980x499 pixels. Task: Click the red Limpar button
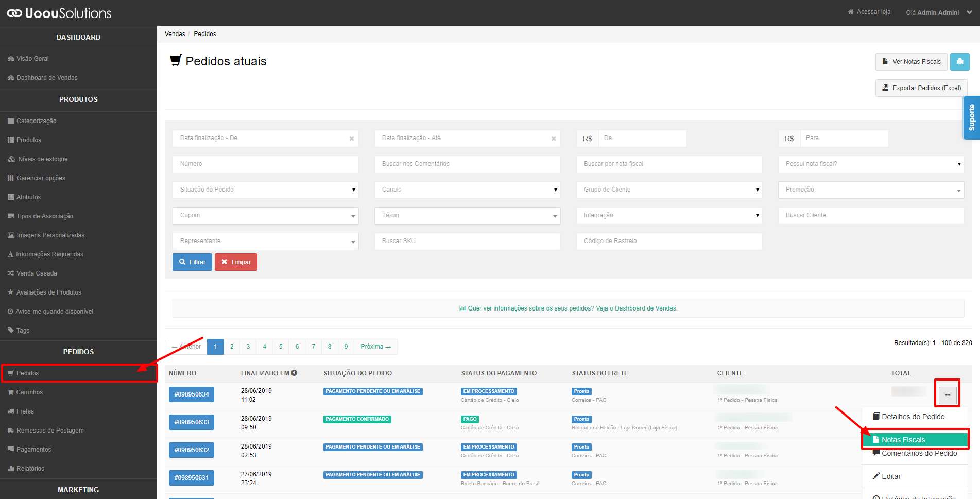point(236,262)
